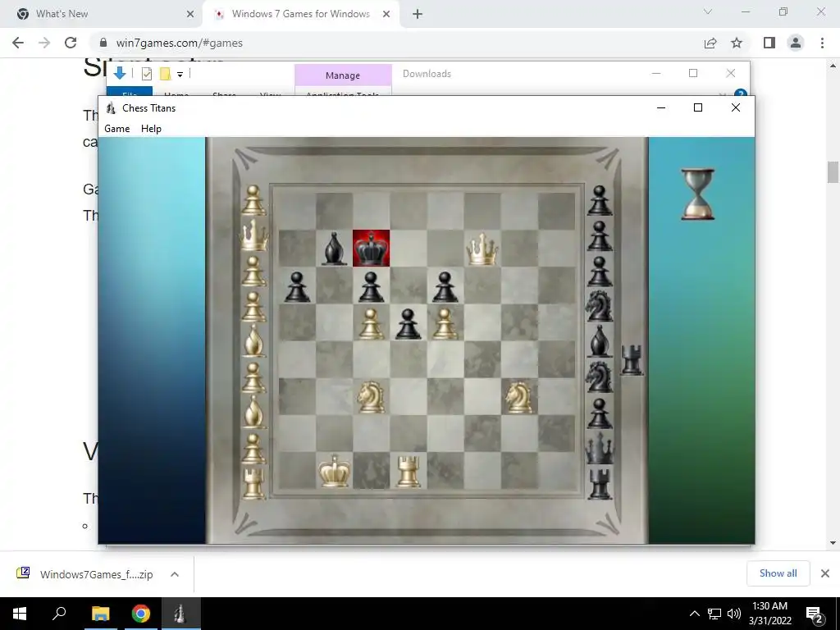This screenshot has height=630, width=840.
Task: Select the white pawn directly below the black king's file
Action: tap(371, 324)
